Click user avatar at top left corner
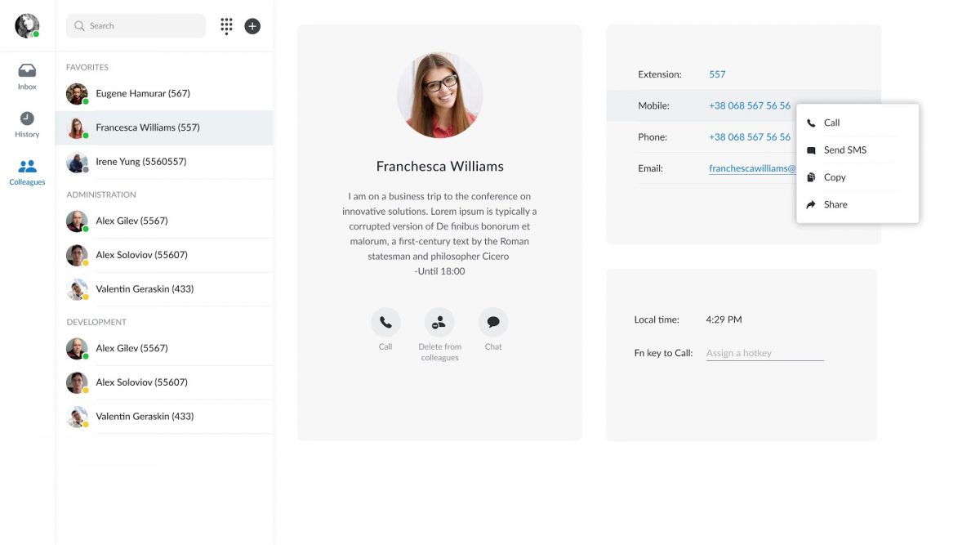Viewport: 980px width, 545px height. click(x=27, y=25)
